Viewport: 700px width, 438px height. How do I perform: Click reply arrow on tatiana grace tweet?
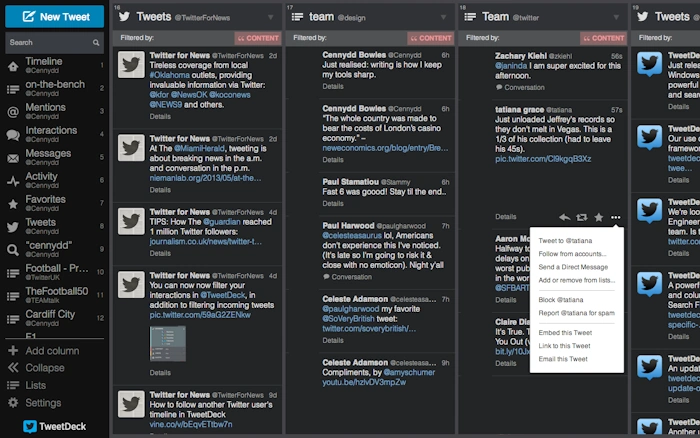(x=565, y=217)
